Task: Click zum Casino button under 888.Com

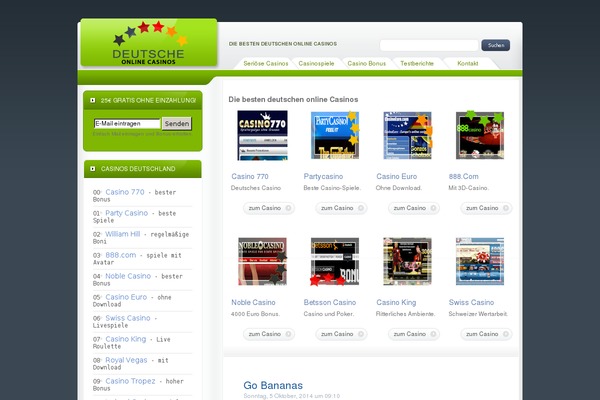Action: pyautogui.click(x=486, y=208)
